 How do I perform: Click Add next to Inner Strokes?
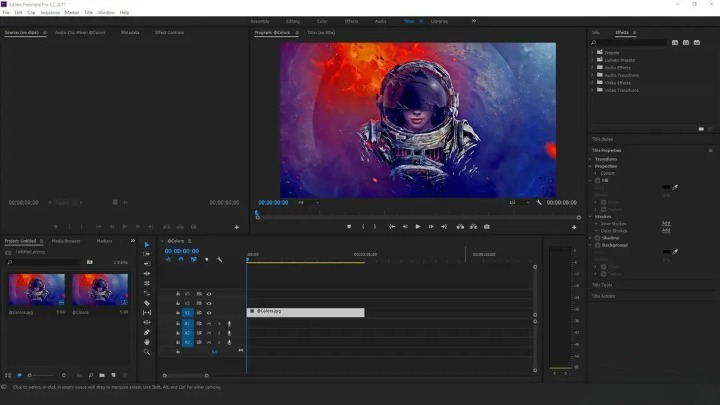point(666,224)
